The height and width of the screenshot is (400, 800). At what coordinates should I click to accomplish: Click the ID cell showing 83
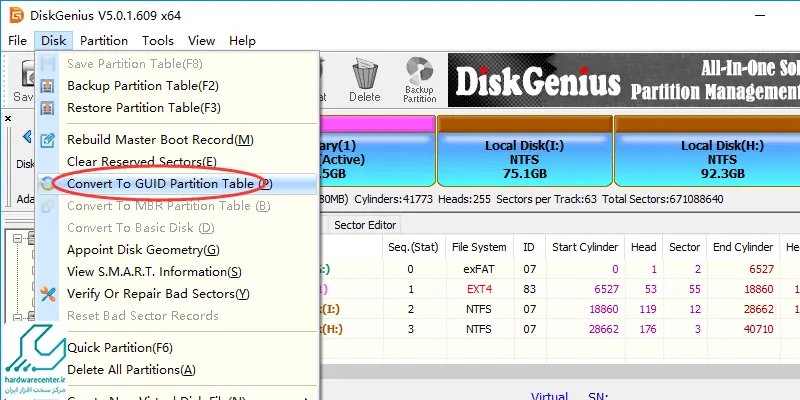point(529,289)
